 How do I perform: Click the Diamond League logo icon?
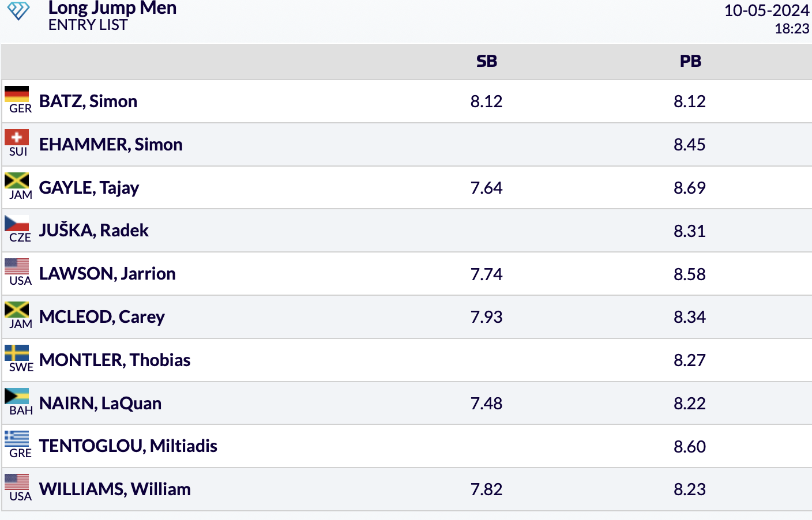[18, 11]
